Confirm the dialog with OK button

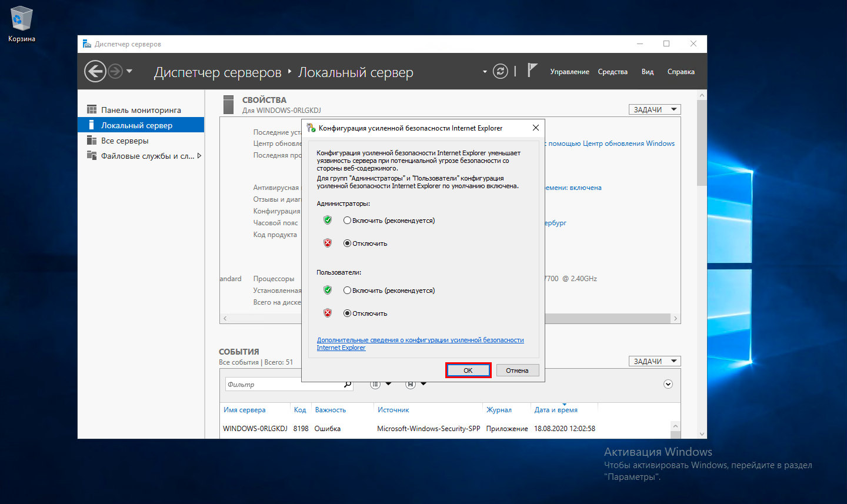(x=468, y=371)
